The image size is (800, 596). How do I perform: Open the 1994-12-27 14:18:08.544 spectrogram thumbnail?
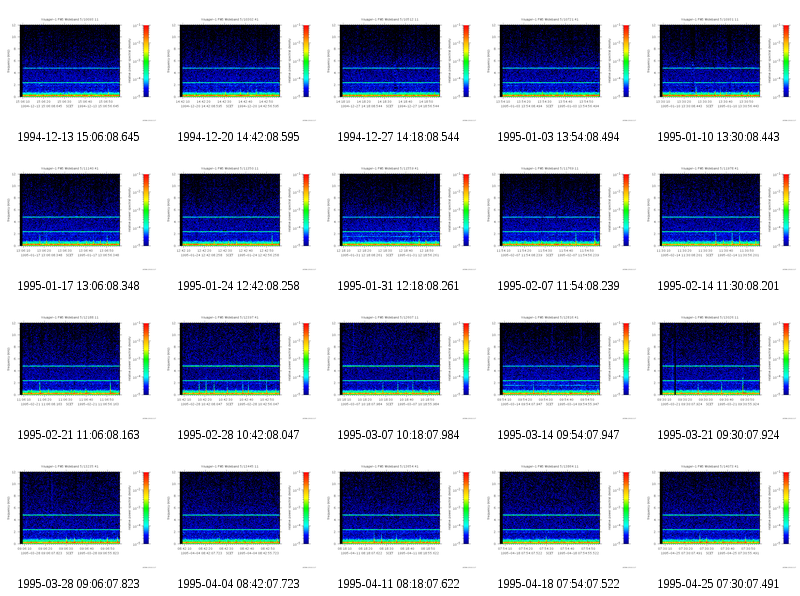[x=398, y=68]
